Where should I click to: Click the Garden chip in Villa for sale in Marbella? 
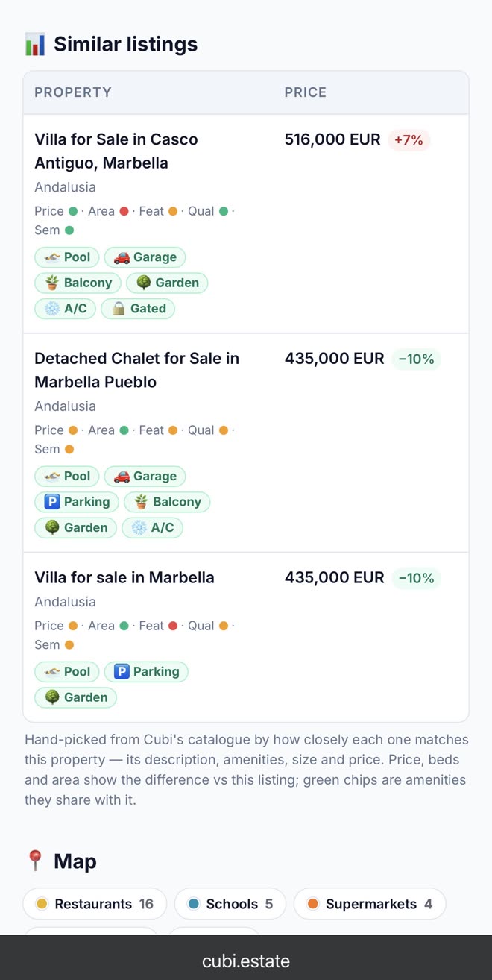pyautogui.click(x=75, y=698)
